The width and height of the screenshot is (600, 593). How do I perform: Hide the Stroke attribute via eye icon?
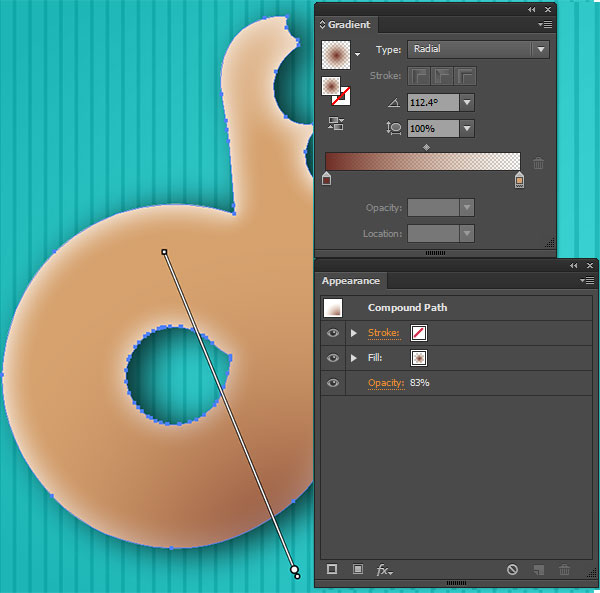333,332
